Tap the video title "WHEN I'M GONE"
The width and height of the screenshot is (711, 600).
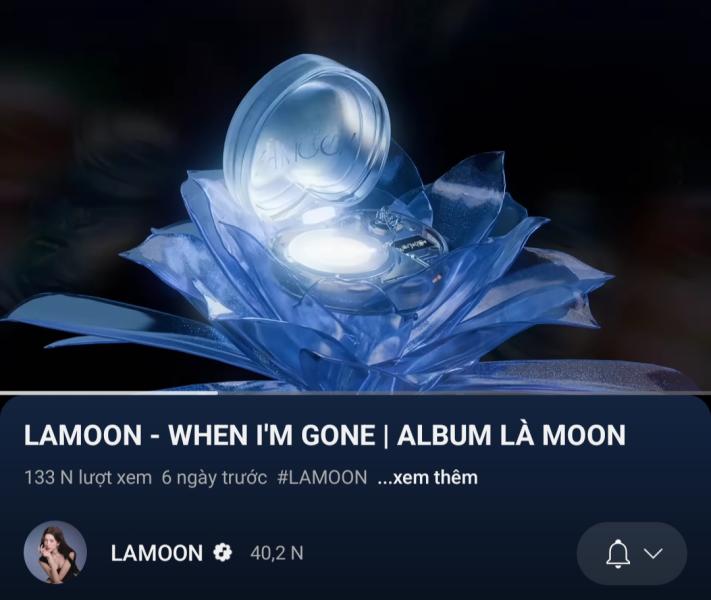272,434
